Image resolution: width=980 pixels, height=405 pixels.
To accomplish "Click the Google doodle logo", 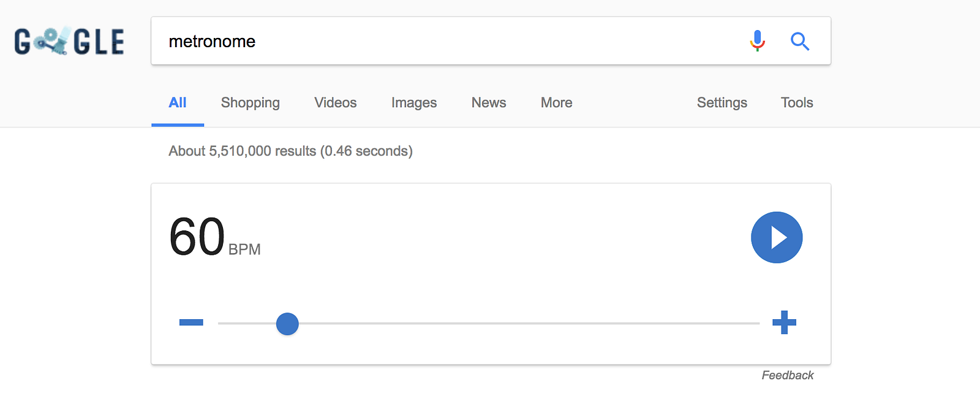I will point(69,42).
